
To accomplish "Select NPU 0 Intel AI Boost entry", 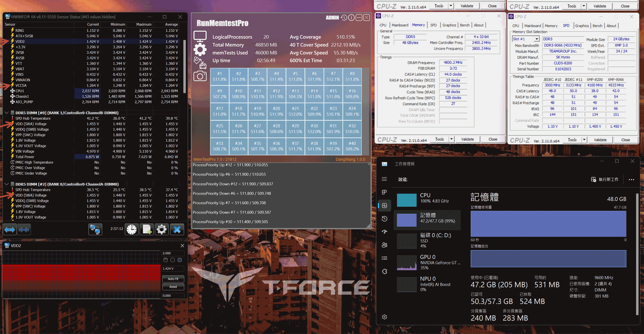I will [427, 284].
